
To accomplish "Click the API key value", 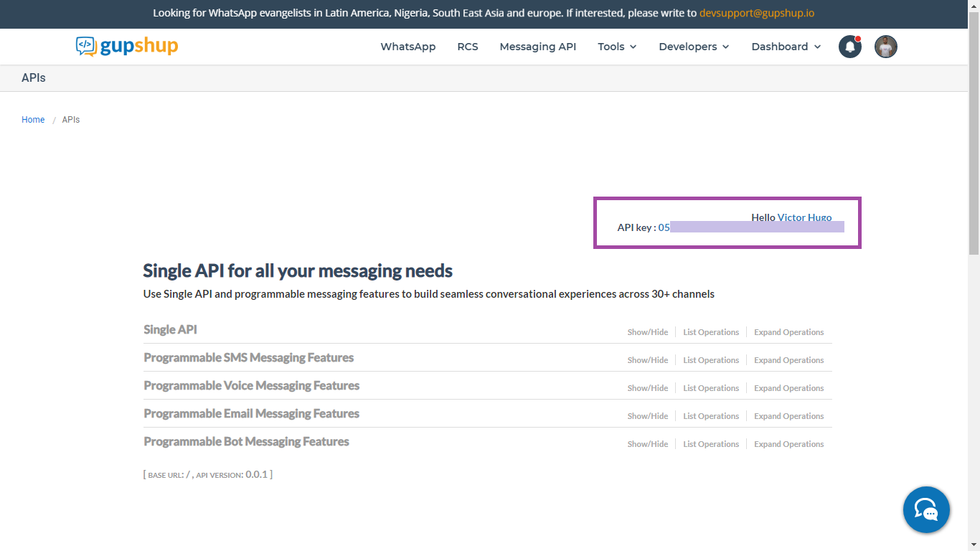I will [751, 227].
